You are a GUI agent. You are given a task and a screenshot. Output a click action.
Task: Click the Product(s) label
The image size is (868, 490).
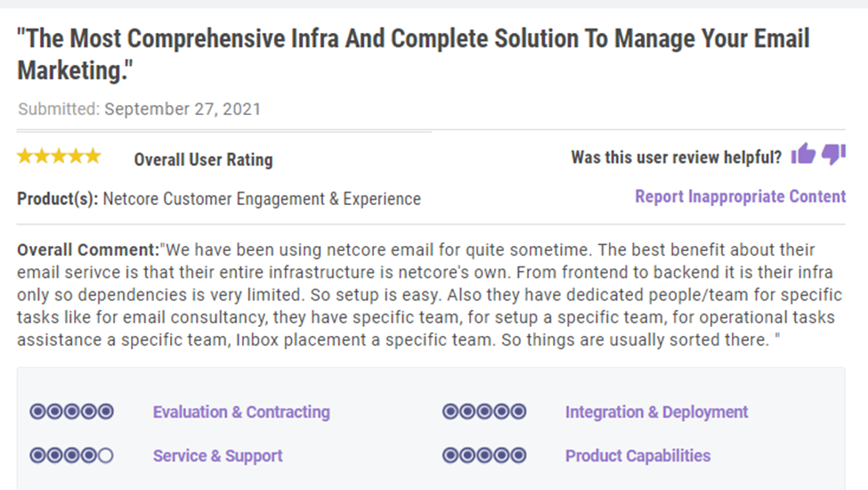click(58, 199)
